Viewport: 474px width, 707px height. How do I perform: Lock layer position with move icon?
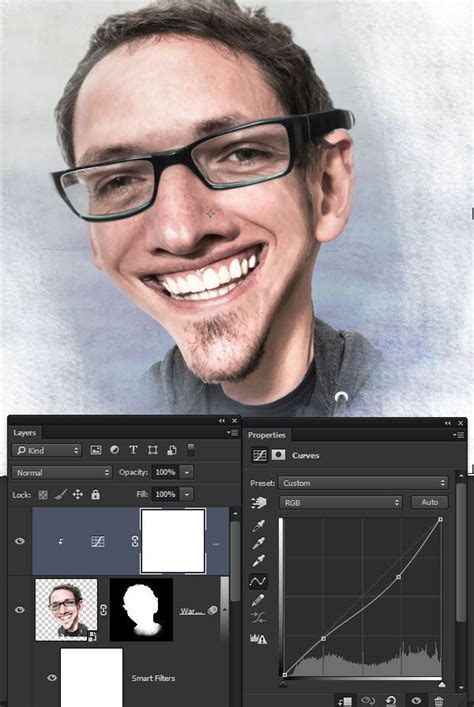78,495
